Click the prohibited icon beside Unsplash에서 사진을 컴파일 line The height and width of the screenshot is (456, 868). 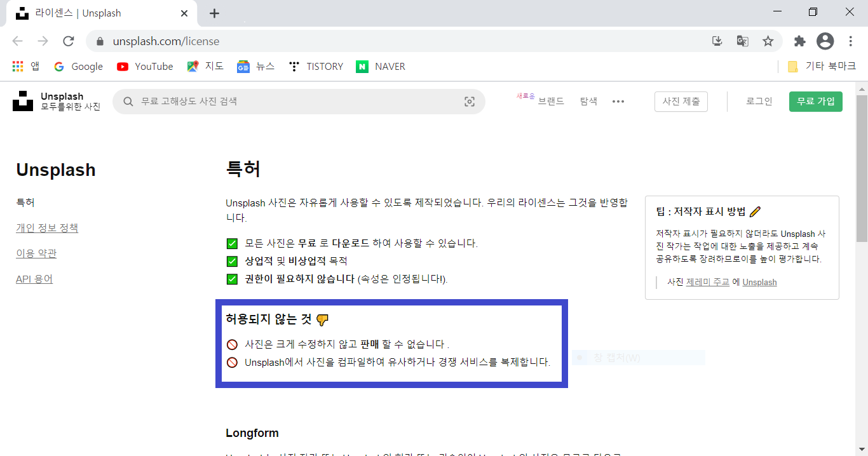click(x=232, y=363)
